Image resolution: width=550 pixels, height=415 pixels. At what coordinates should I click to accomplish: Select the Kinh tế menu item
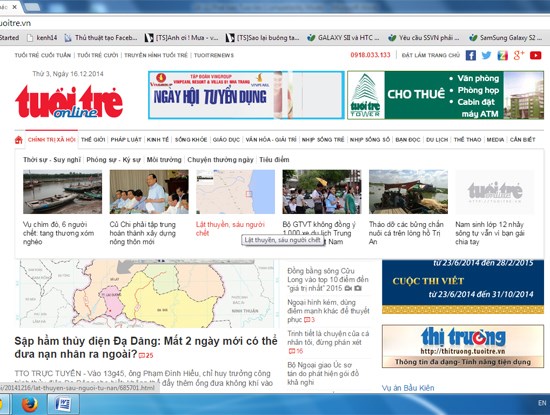(158, 140)
